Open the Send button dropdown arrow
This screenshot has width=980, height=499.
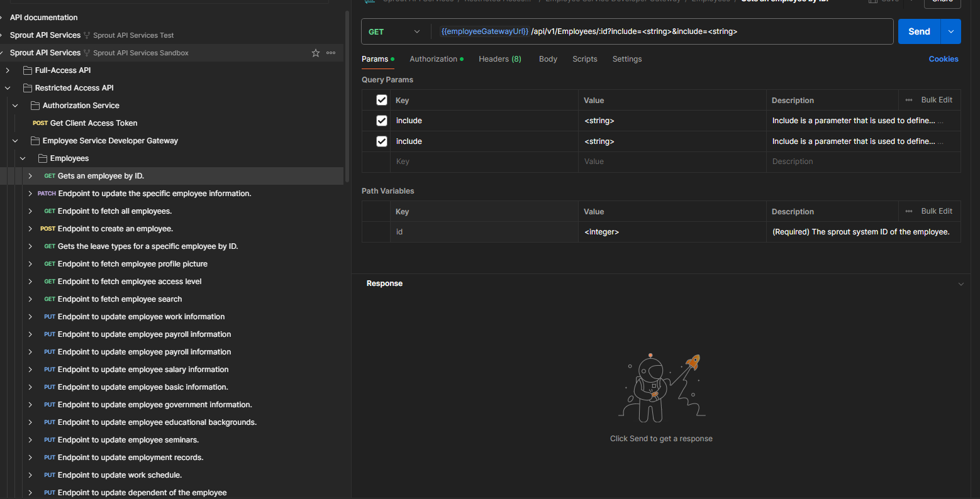pos(950,31)
